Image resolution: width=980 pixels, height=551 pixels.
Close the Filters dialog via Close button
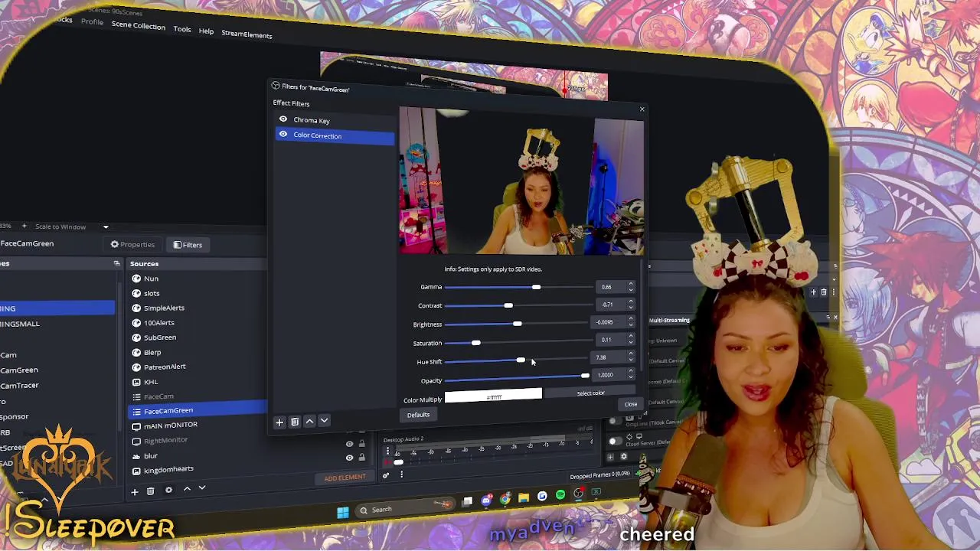click(x=631, y=404)
